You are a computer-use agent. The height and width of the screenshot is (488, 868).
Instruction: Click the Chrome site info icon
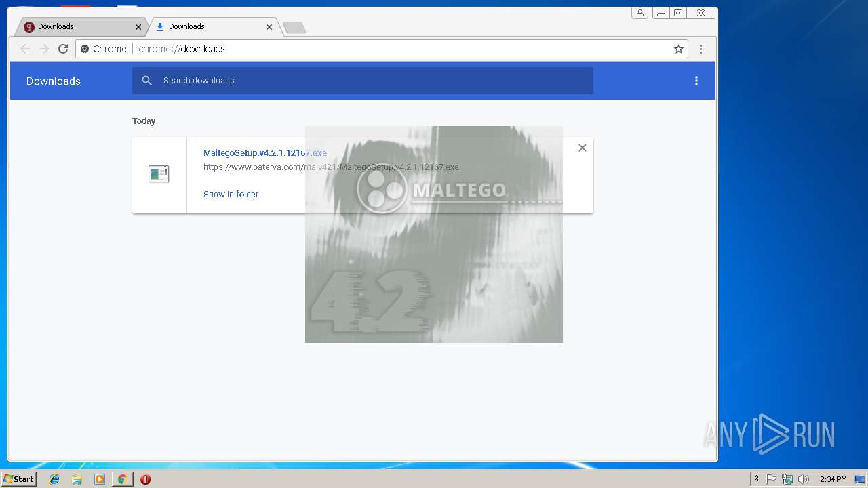click(85, 49)
